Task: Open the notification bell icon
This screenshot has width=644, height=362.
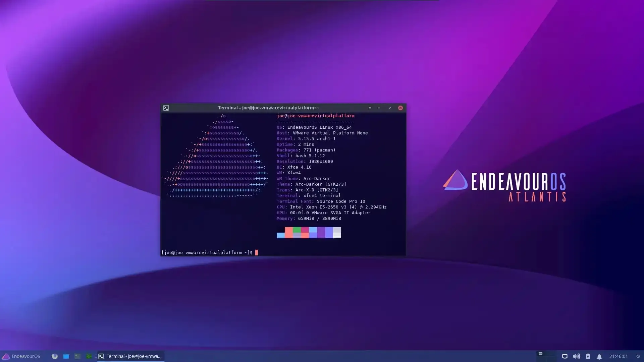Action: (599, 356)
